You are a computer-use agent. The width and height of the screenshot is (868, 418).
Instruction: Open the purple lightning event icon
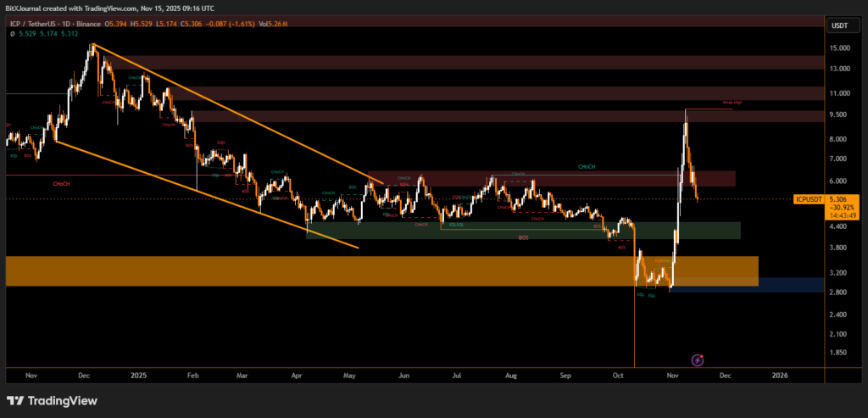coord(697,360)
